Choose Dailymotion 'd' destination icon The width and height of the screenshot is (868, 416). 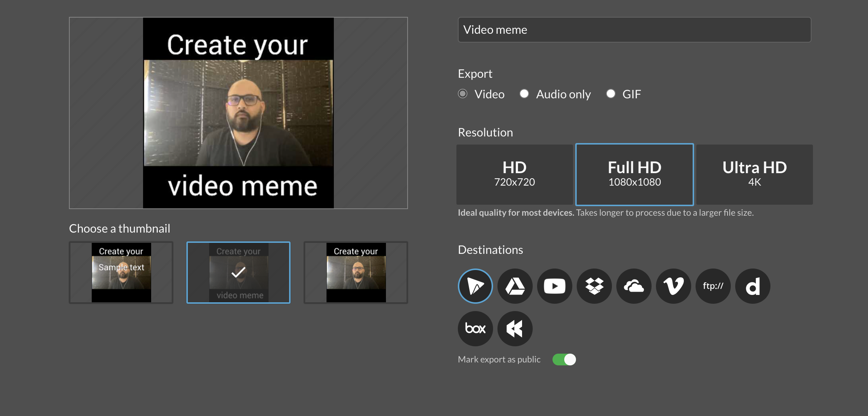pos(752,286)
